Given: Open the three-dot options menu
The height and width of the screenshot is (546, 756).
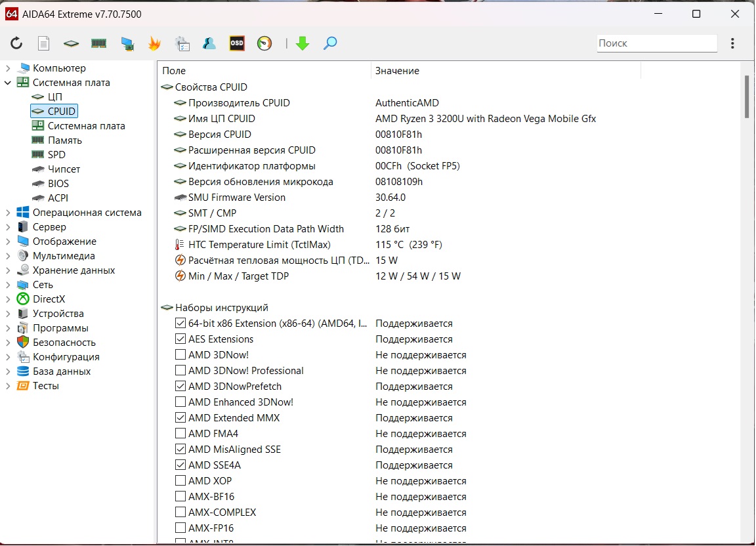Looking at the screenshot, I should click(732, 43).
